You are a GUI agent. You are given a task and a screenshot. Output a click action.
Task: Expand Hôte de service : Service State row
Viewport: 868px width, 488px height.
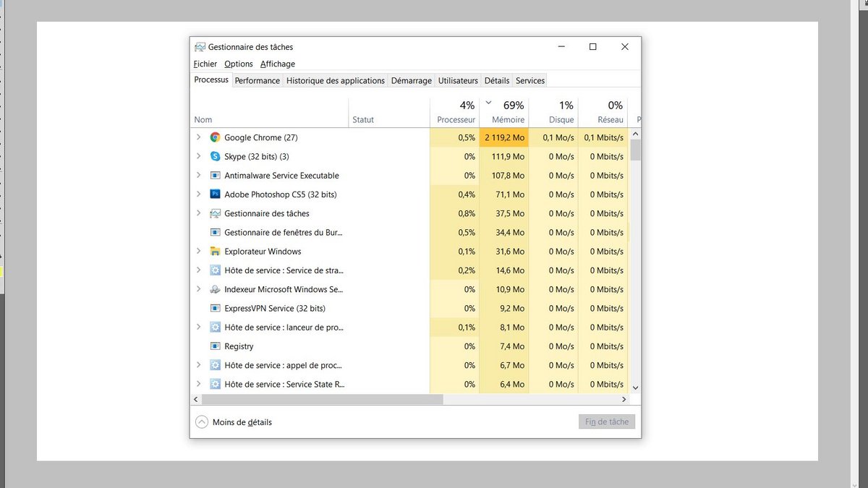pos(198,384)
